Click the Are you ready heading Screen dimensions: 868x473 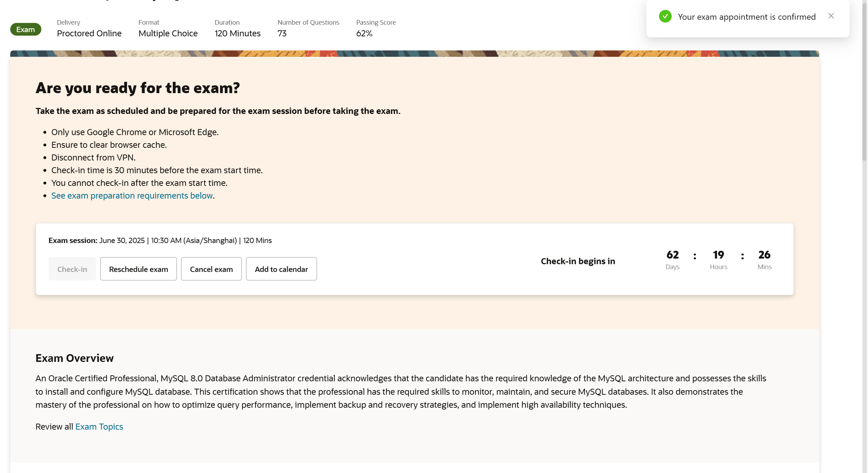tap(137, 88)
